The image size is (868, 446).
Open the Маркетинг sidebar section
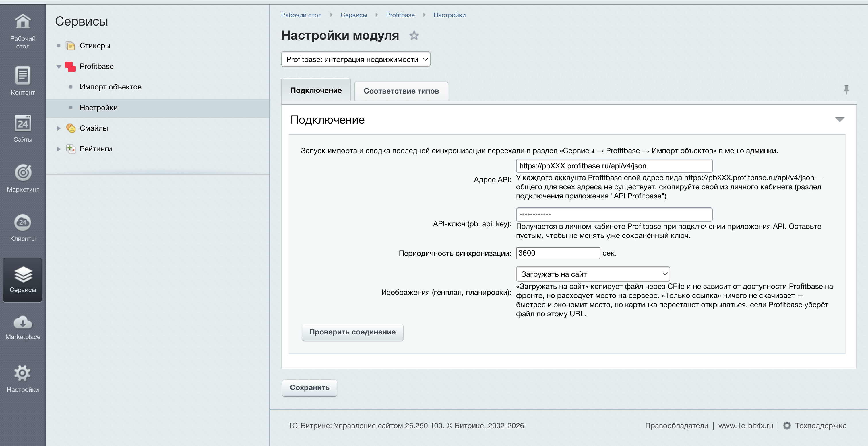[23, 178]
